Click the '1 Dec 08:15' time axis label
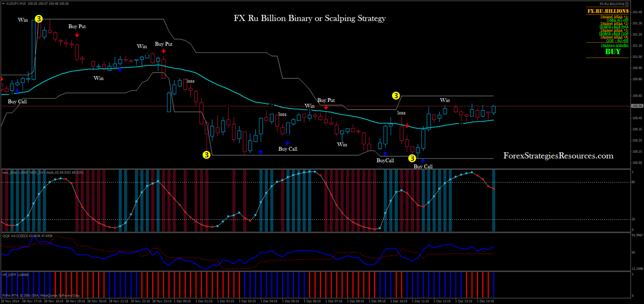Viewport: 644px width, 304px height. [x=355, y=301]
